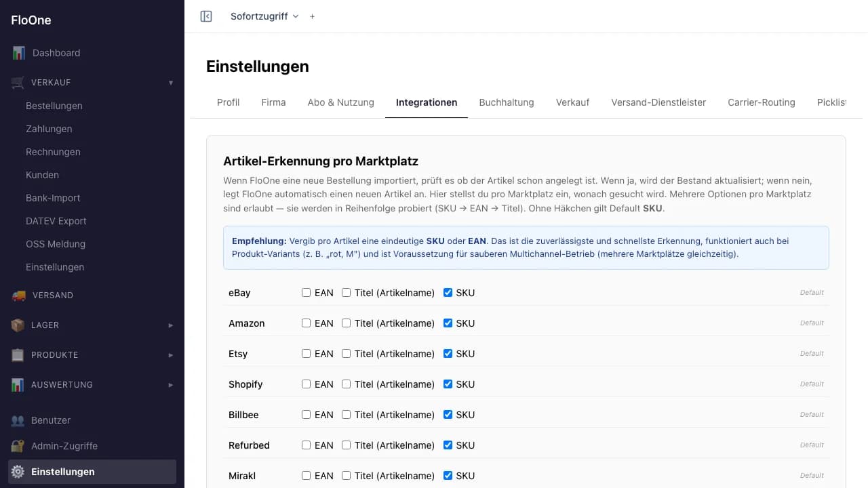Open the Carrier-Routing tab
The width and height of the screenshot is (868, 488).
click(762, 102)
